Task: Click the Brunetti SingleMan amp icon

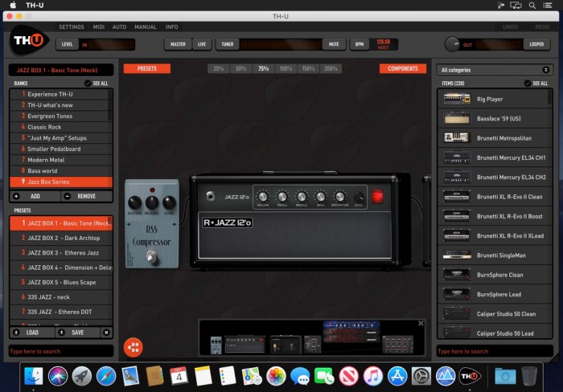Action: click(457, 255)
